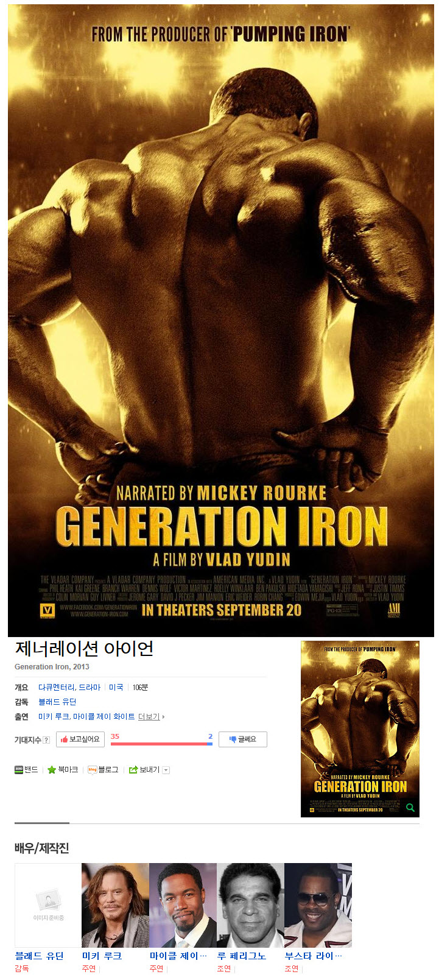This screenshot has height=980, width=439.
Task: Share to 블로그 icon
Action: click(93, 770)
